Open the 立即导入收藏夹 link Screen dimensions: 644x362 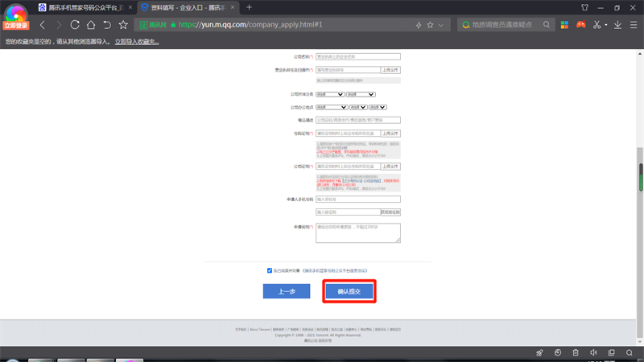(137, 42)
